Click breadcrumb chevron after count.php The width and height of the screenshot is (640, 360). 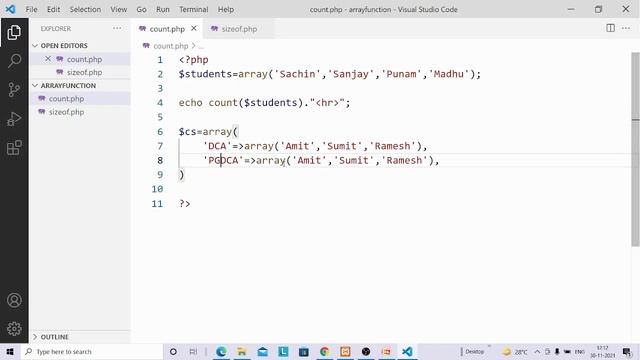[x=193, y=46]
